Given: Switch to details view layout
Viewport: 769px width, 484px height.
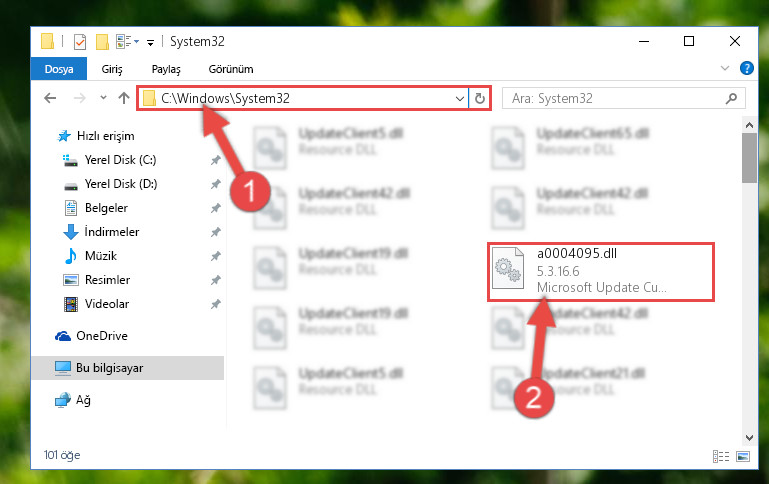Looking at the screenshot, I should click(720, 457).
